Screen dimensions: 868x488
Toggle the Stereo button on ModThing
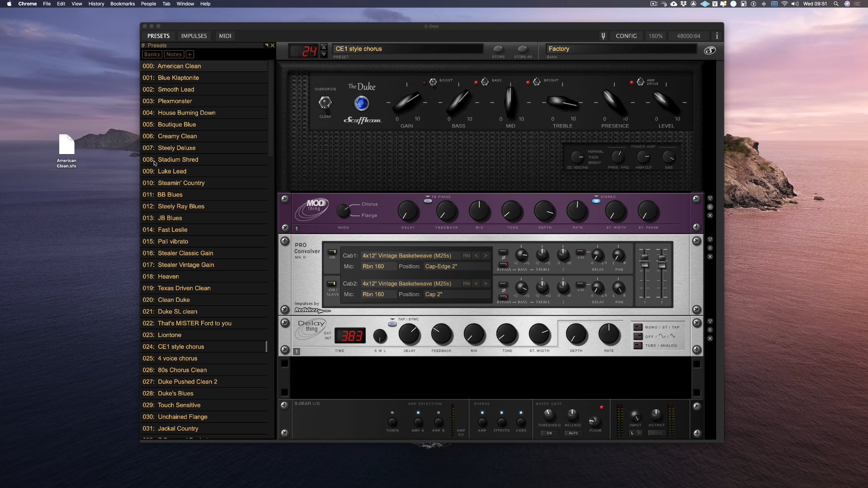596,201
